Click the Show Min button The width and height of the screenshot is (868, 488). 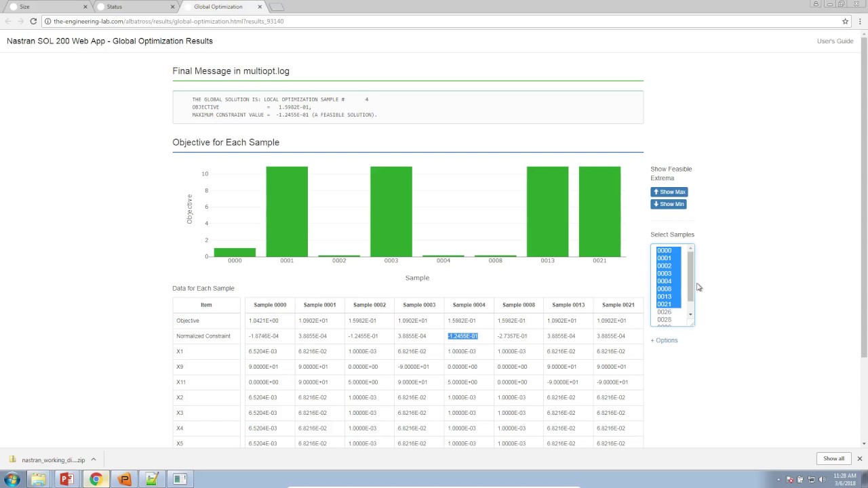(x=669, y=204)
